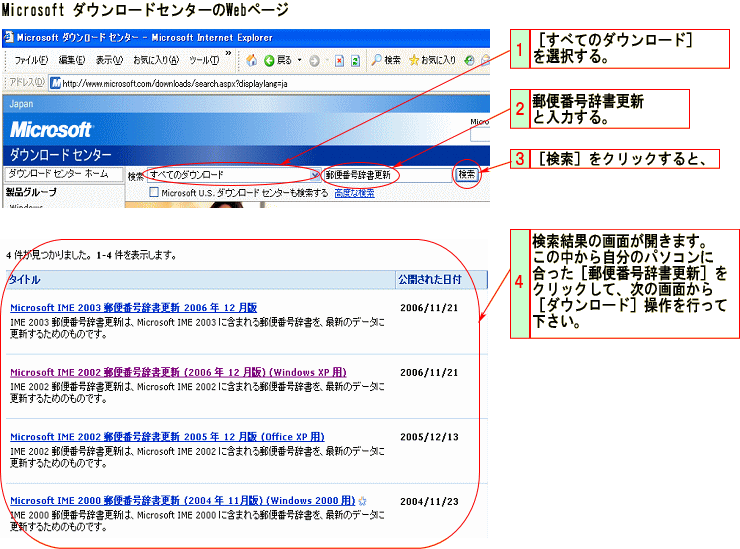Screen dimensions: 740x549
Task: Open the back history dropdown arrow
Action: point(299,60)
